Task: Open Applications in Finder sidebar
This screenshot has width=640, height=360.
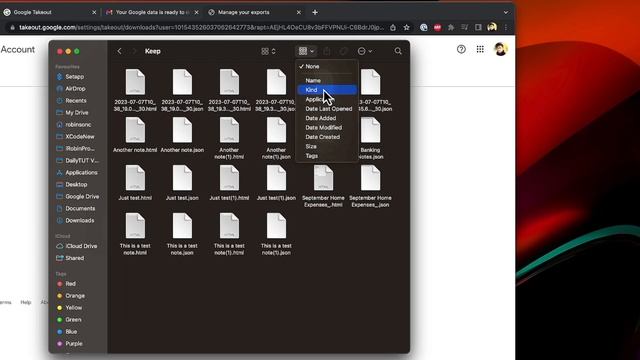Action: pos(81,172)
